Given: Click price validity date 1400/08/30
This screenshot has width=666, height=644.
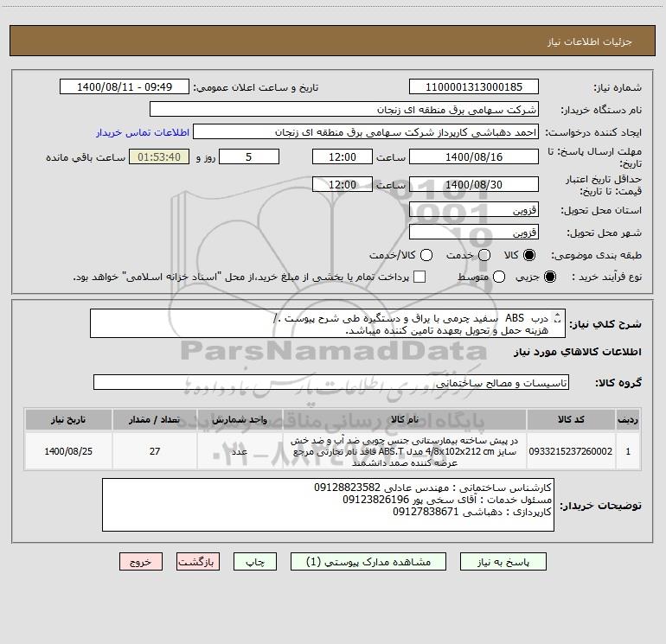Looking at the screenshot, I should click(x=474, y=184).
